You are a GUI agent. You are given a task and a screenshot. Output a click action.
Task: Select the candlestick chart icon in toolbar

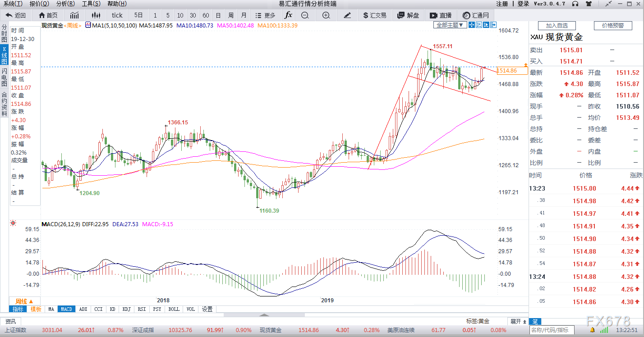point(95,15)
